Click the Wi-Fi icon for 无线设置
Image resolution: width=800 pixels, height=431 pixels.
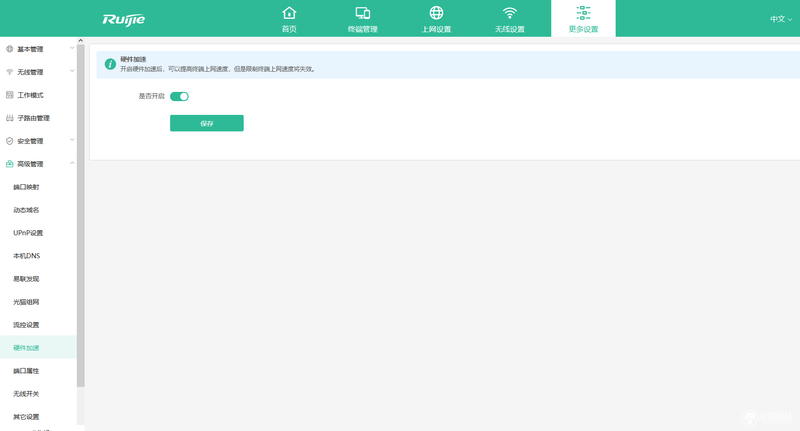[x=510, y=13]
